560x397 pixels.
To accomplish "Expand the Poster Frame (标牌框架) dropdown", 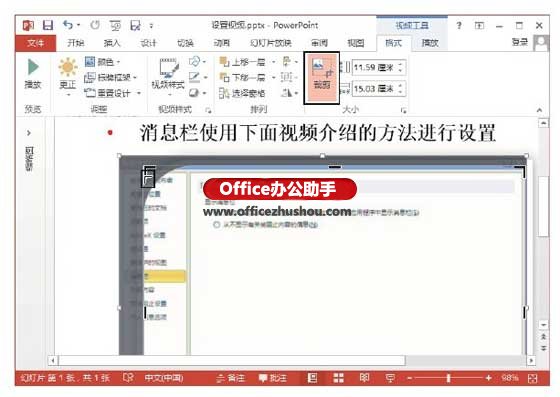I will point(111,77).
